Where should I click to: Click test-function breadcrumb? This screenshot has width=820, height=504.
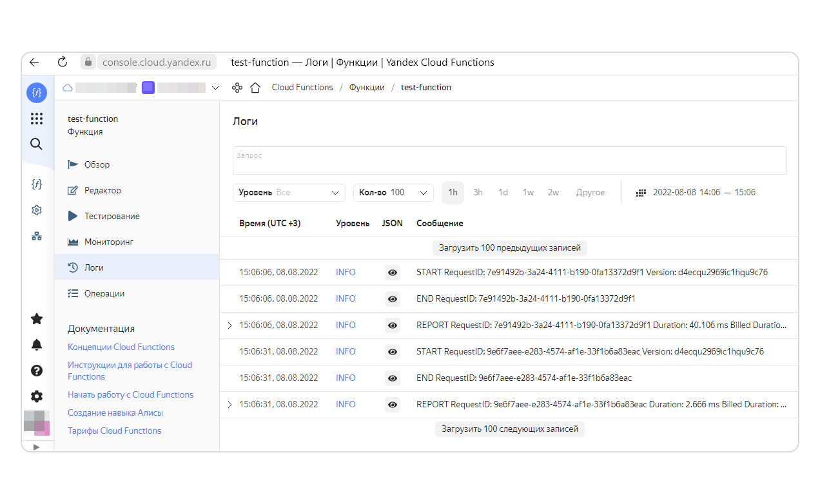point(426,88)
